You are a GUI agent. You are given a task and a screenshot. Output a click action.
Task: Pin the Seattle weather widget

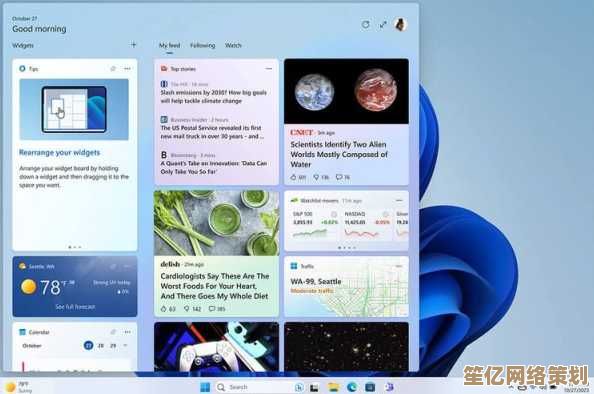[x=113, y=267]
